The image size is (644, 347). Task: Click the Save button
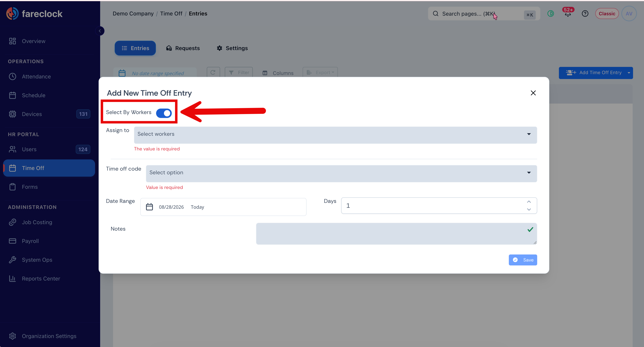(x=523, y=260)
